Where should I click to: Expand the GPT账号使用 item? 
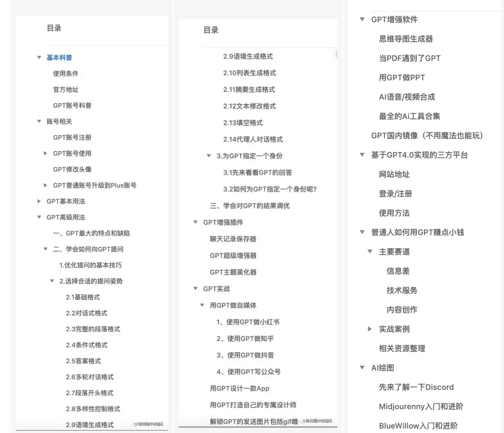click(x=46, y=153)
